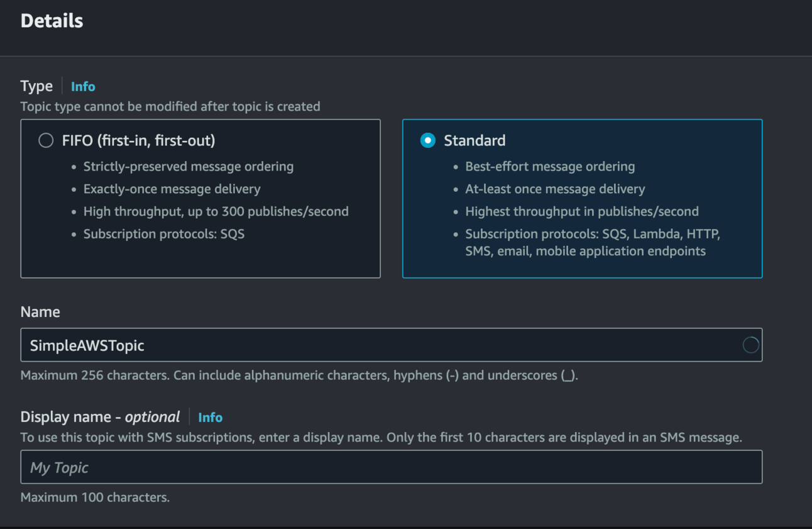
Task: Click the "Exactly-once message delivery" bullet
Action: pyautogui.click(x=172, y=189)
